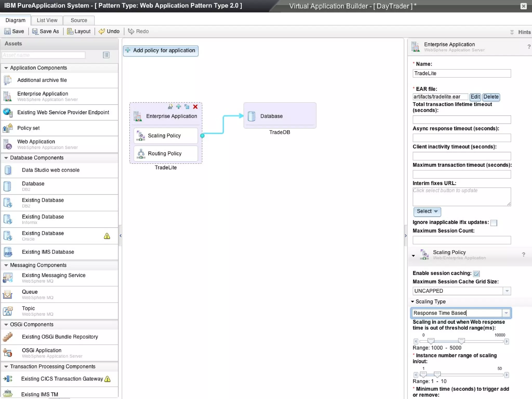
Task: Click the response time range slider right handle
Action: pyautogui.click(x=461, y=341)
